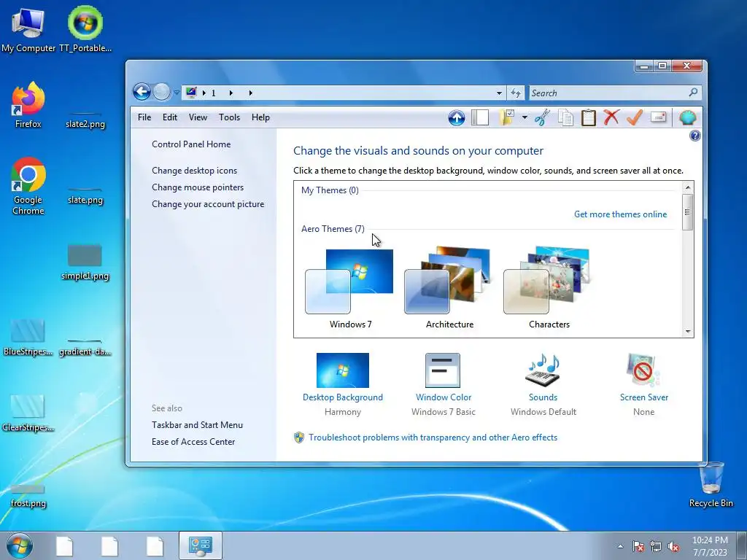Show hidden tray icons arrow

[620, 547]
